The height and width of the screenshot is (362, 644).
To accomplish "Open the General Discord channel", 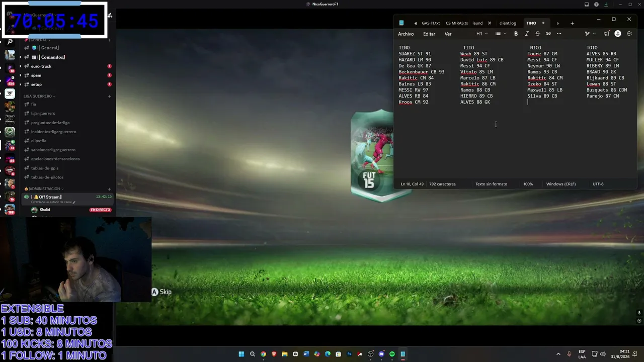I will (x=46, y=48).
